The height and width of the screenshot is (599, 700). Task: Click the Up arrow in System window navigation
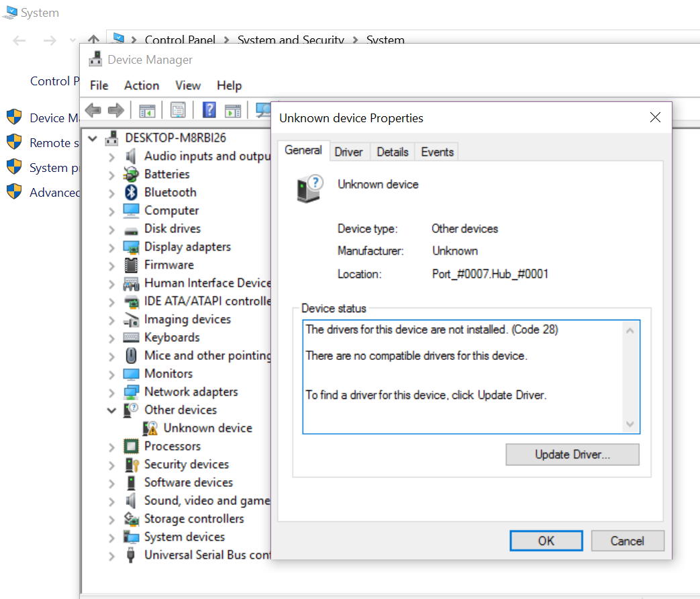[93, 40]
